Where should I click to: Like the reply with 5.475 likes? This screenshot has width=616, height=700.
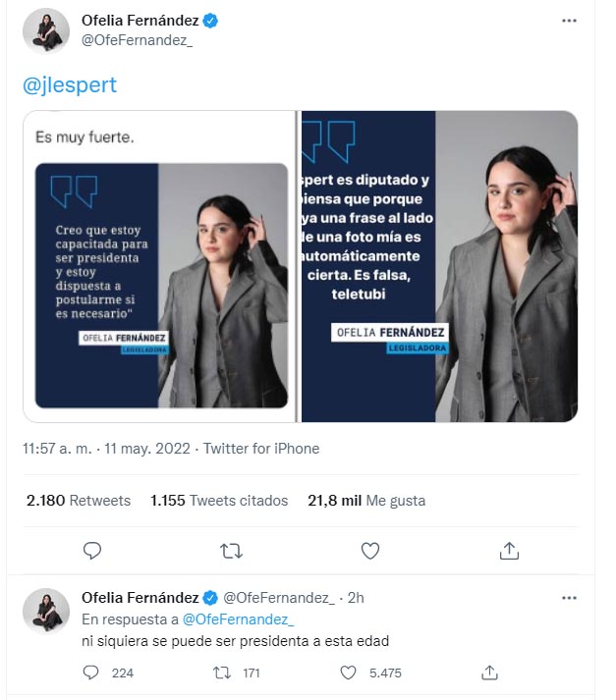(348, 673)
